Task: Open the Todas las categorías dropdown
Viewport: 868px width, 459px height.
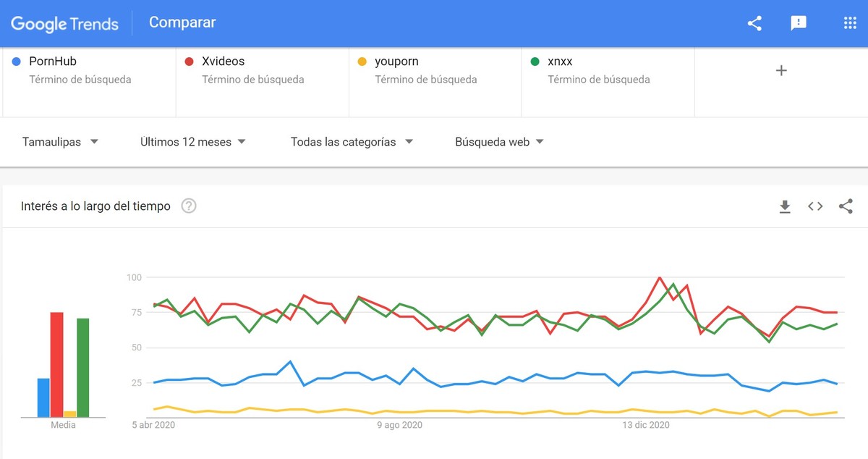Action: [352, 142]
